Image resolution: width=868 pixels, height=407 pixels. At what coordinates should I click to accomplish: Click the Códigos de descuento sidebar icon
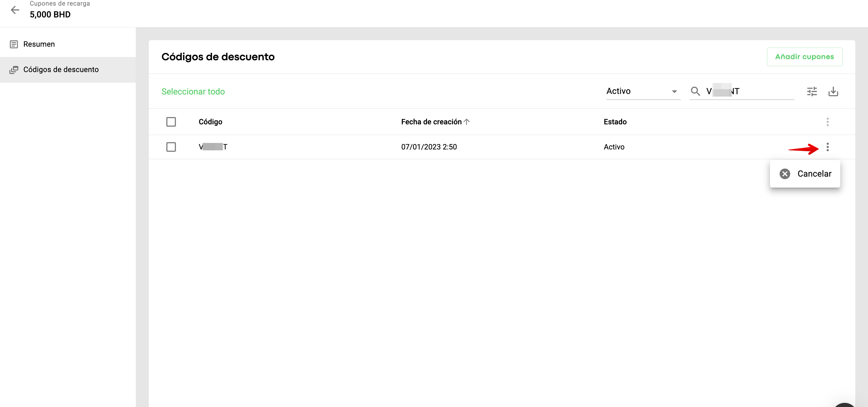tap(14, 70)
